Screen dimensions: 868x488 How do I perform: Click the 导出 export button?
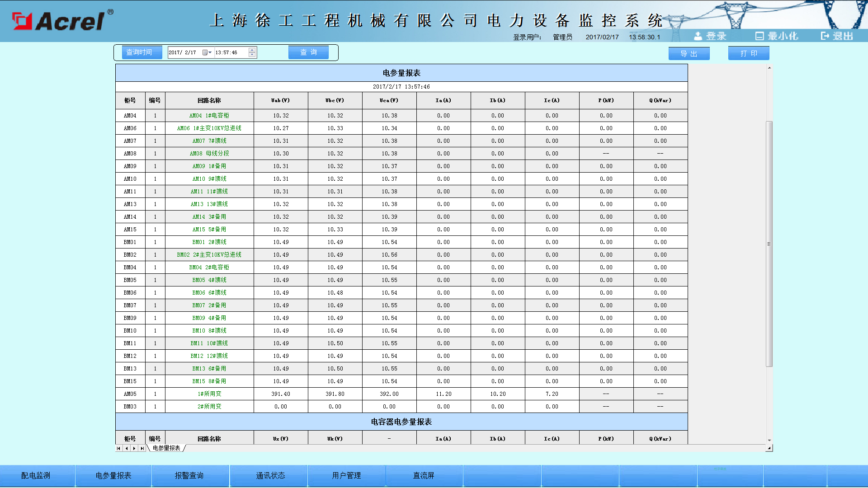[x=689, y=53]
